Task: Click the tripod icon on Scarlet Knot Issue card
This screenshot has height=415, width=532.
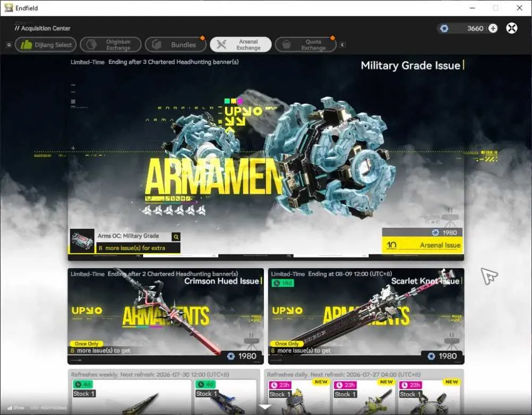Action: click(452, 342)
